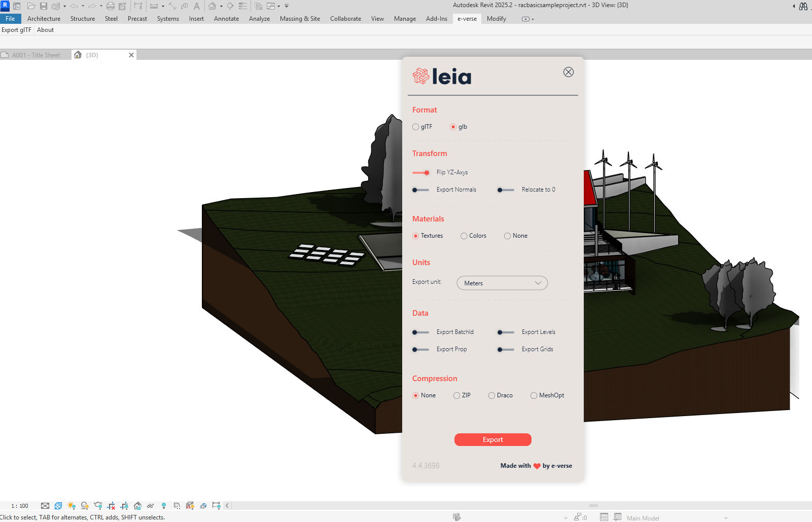Viewport: 812px width, 522px height.
Task: Toggle the Flip YZ-Axys switch
Action: coord(421,173)
